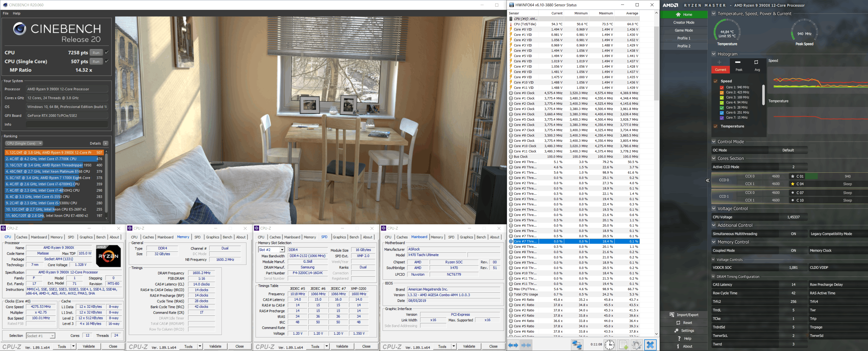Run the Cinebench CPU multi-core test

(x=96, y=52)
